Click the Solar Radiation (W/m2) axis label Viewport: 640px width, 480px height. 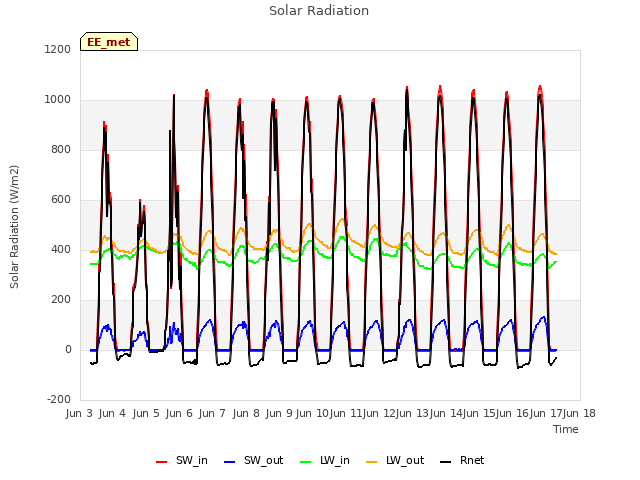[x=14, y=227]
